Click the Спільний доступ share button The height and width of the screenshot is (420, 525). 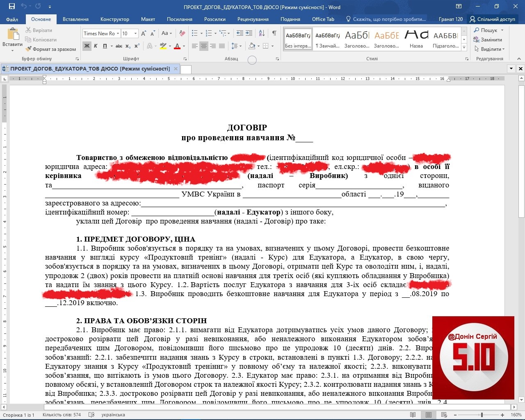click(493, 19)
